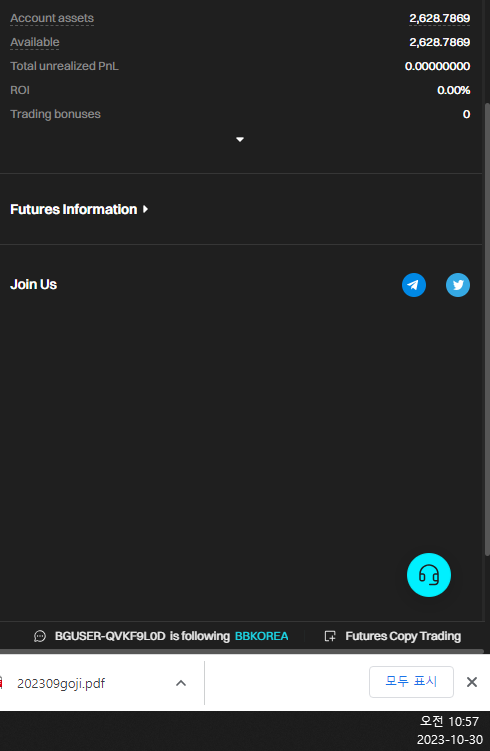490x751 pixels.
Task: Click the Available balance label
Action: point(34,42)
